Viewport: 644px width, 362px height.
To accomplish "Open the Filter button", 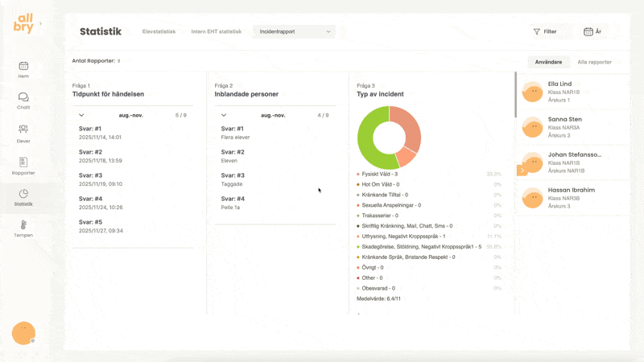I will pos(545,31).
